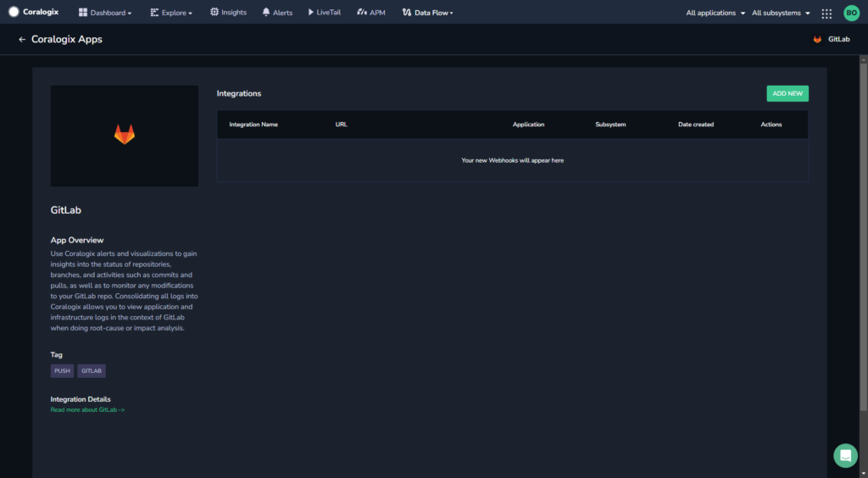Click the Coralogix logo
868x478 pixels.
tap(33, 12)
